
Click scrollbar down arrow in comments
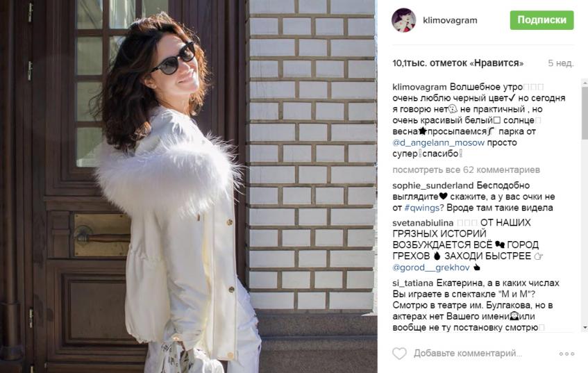(x=585, y=328)
